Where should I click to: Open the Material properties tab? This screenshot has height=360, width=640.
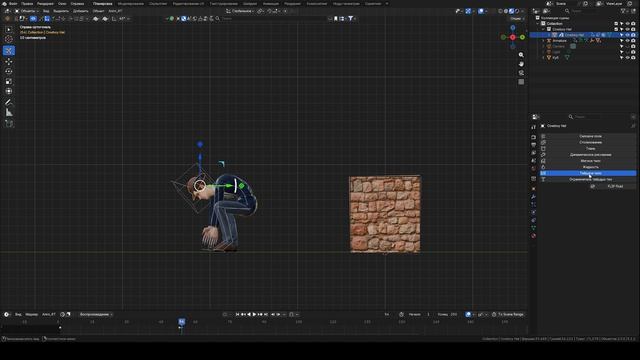533,236
